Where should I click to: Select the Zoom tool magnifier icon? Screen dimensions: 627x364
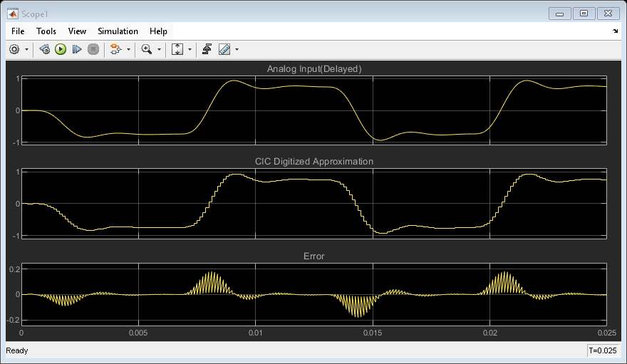[146, 49]
